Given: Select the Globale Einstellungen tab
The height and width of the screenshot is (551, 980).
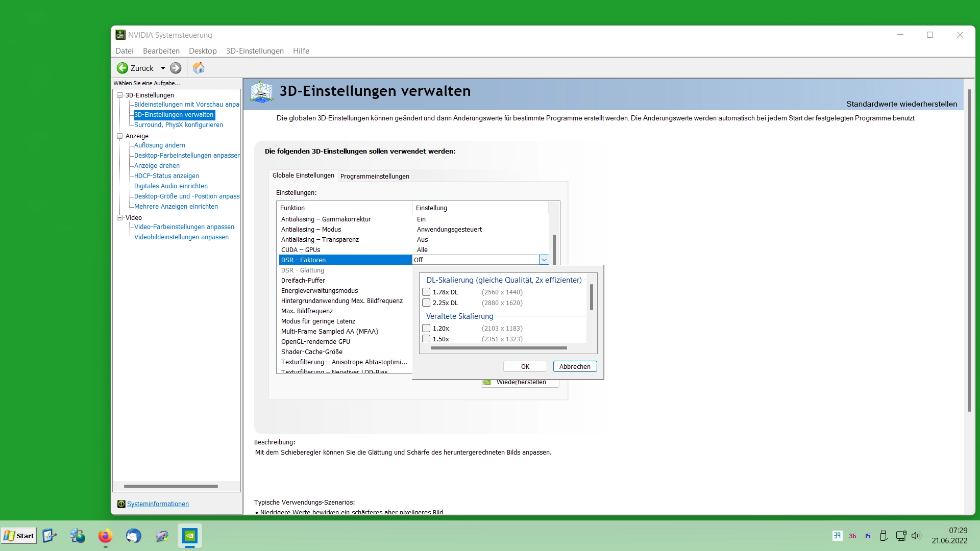Looking at the screenshot, I should coord(303,176).
